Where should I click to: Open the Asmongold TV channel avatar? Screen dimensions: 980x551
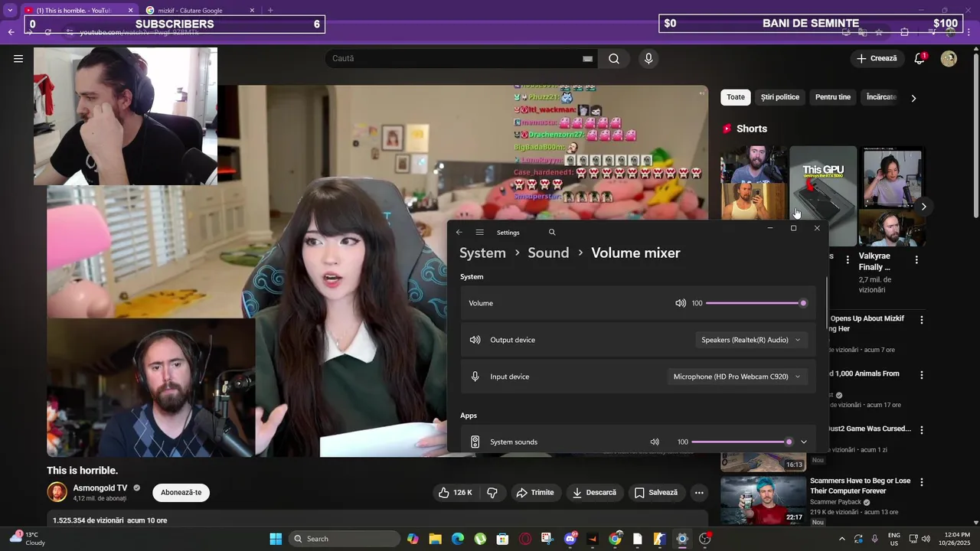(57, 492)
